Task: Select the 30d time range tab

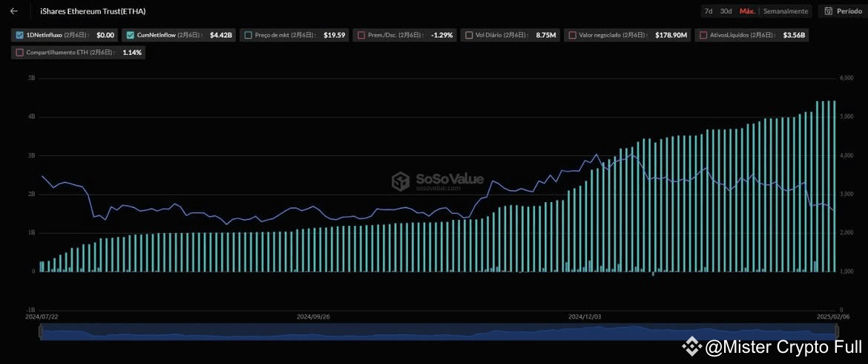Action: click(726, 11)
